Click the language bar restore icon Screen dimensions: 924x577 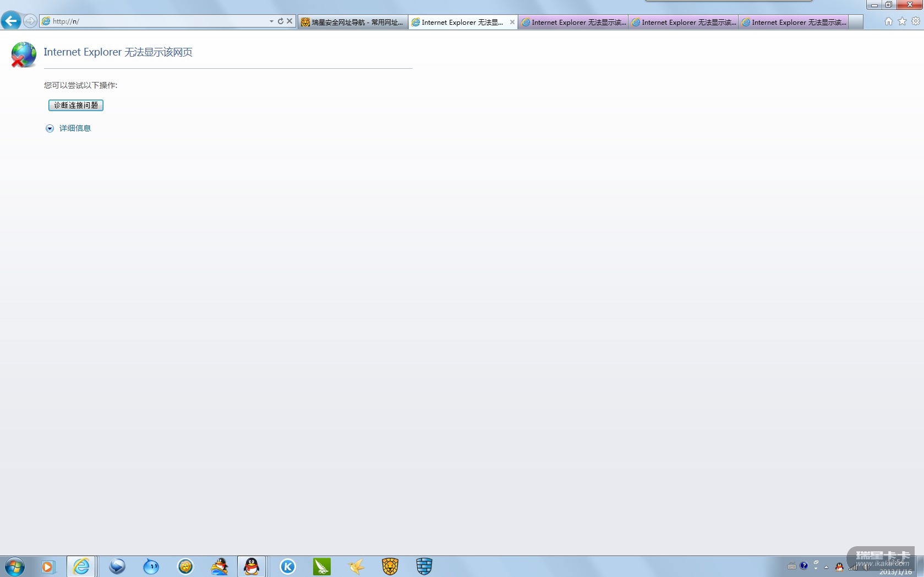click(x=816, y=562)
